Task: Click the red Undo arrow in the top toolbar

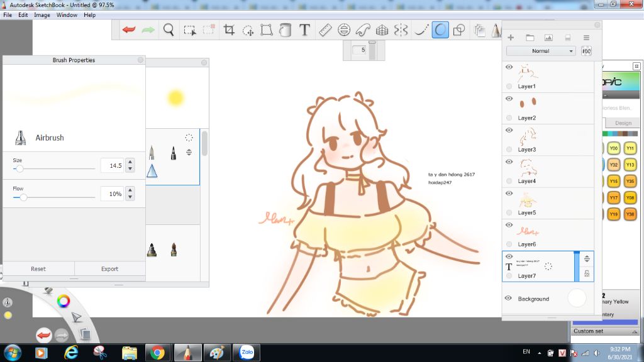Action: point(129,30)
